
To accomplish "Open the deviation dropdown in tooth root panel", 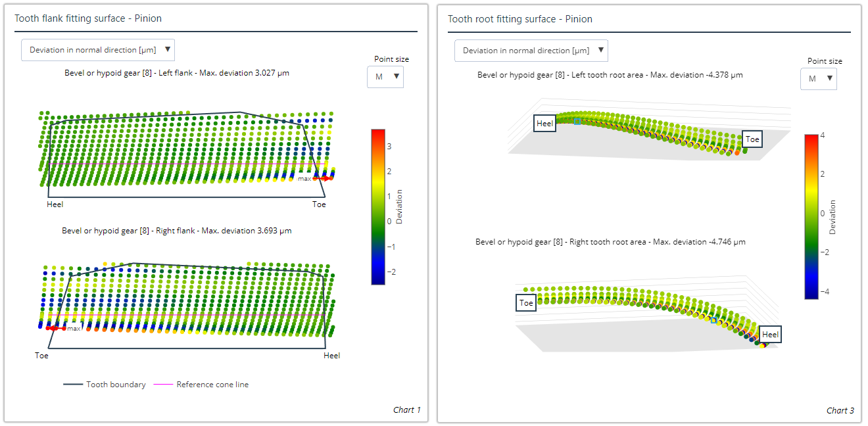I will click(x=531, y=51).
